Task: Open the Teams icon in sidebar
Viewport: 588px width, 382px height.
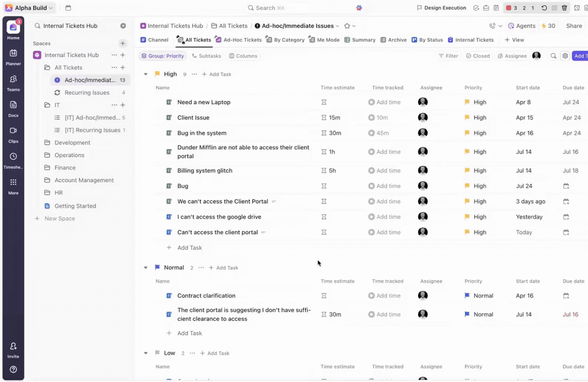Action: click(x=13, y=82)
